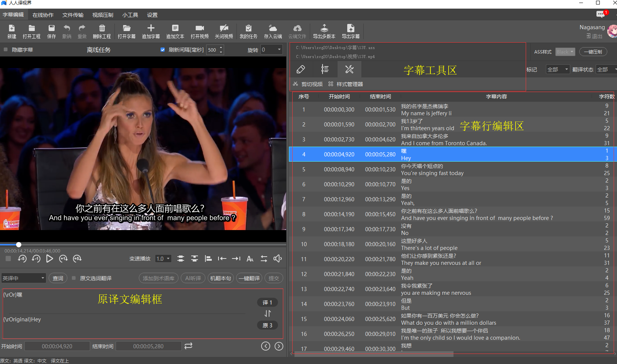
Task: Swap translation and original text arrows
Action: pos(268,313)
